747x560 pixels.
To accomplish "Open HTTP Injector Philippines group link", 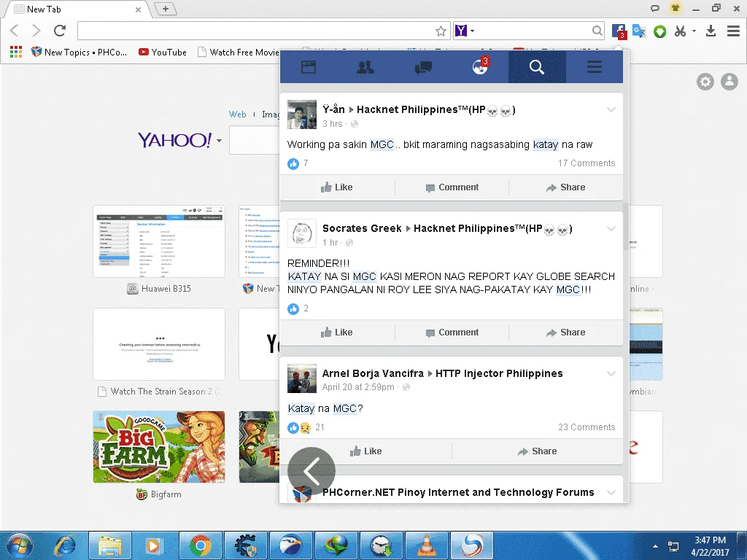I will 499,373.
